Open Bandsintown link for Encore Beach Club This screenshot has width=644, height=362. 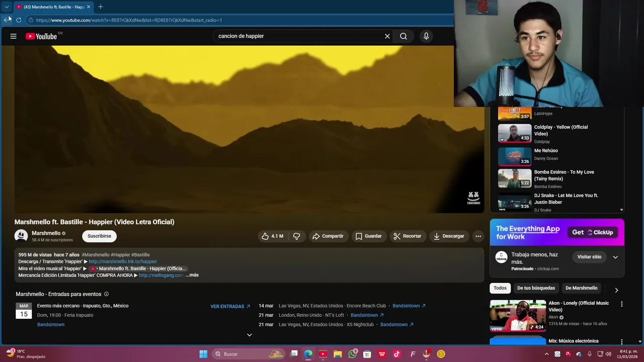click(x=409, y=306)
